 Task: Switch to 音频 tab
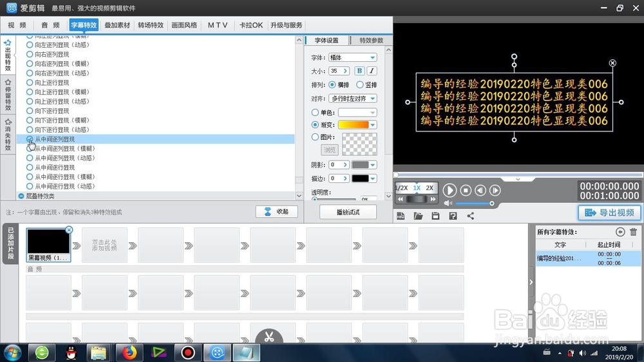50,25
